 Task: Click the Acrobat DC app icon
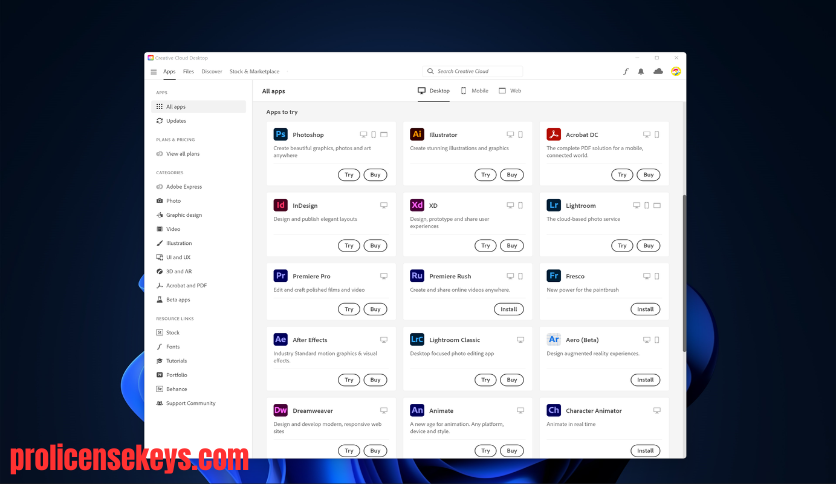[x=553, y=134]
